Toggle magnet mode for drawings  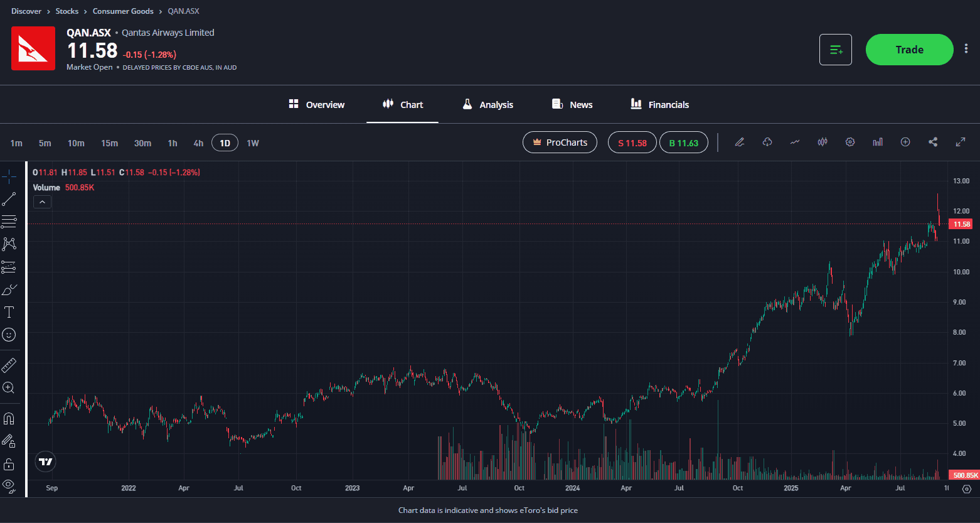[9, 418]
